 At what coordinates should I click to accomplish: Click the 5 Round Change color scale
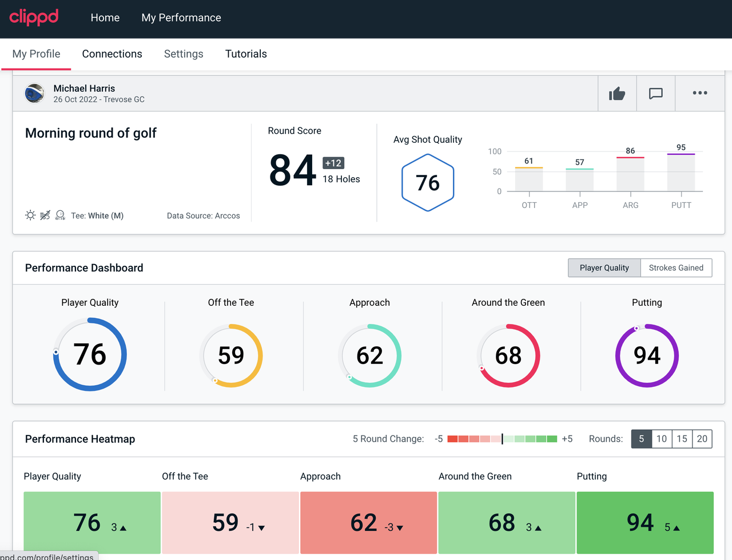click(502, 439)
